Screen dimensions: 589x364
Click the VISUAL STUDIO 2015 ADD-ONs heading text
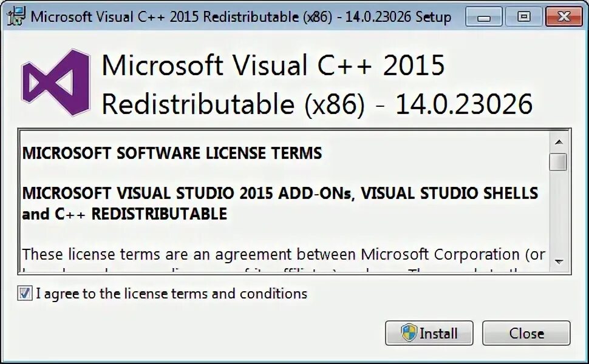coord(280,194)
